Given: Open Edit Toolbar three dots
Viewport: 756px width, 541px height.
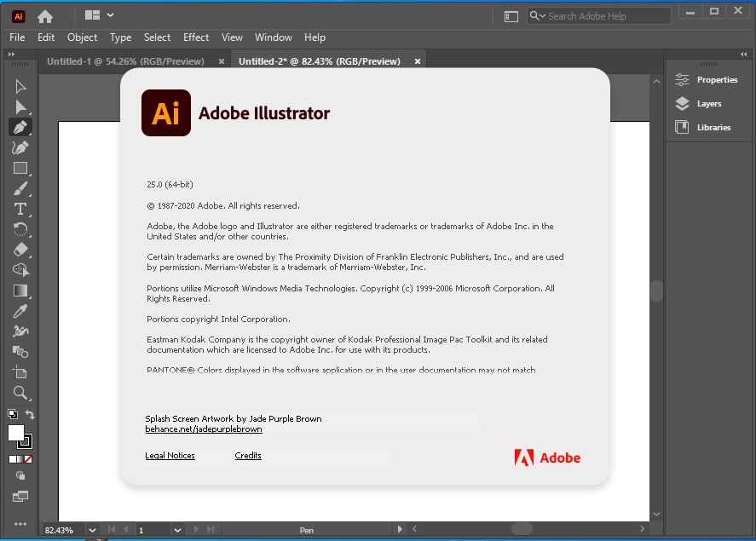Looking at the screenshot, I should point(20,524).
